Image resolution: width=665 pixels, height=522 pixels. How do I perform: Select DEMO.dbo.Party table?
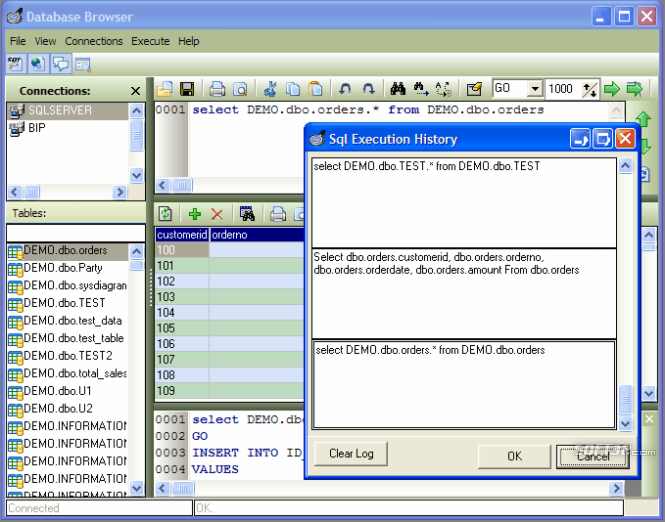[x=68, y=268]
